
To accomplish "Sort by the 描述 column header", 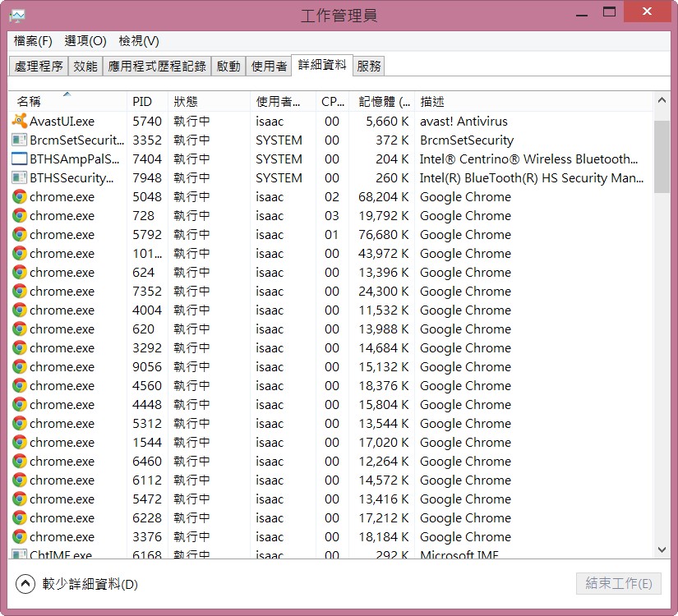I will (533, 102).
